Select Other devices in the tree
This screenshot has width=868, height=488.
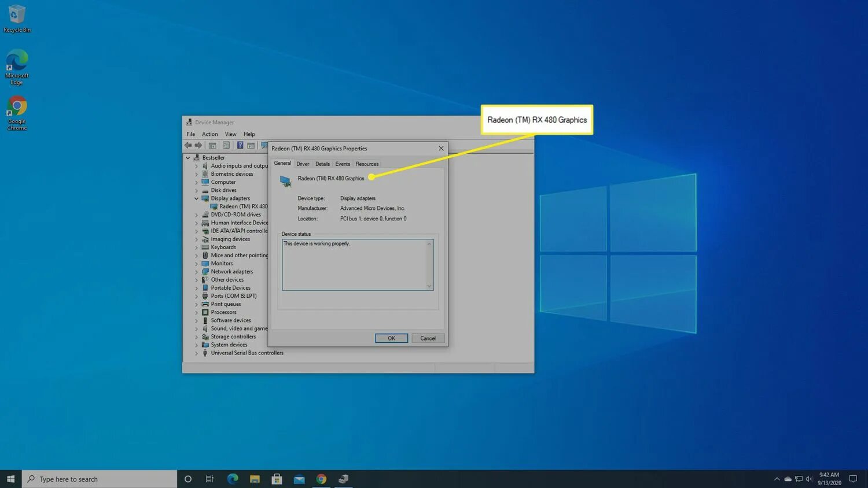[x=227, y=280]
